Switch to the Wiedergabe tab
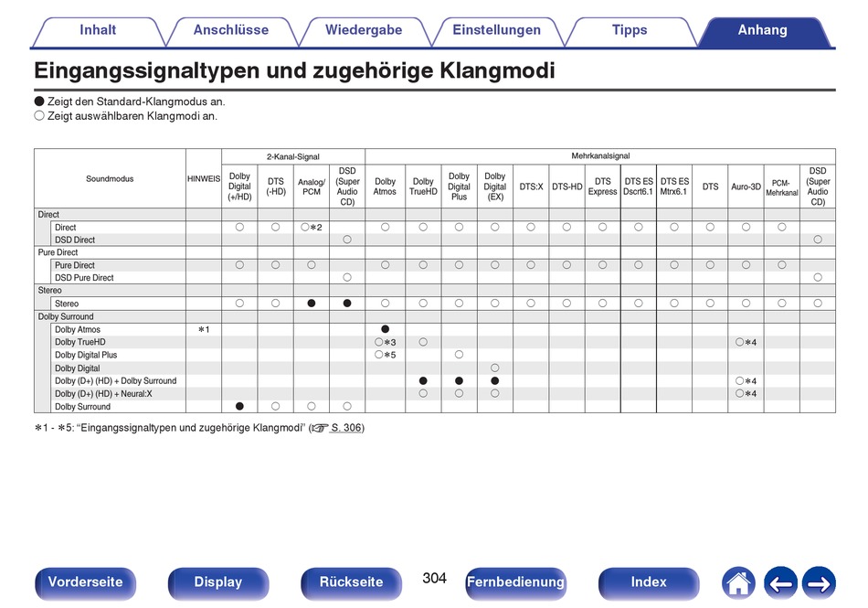This screenshot has width=868, height=608. [364, 30]
